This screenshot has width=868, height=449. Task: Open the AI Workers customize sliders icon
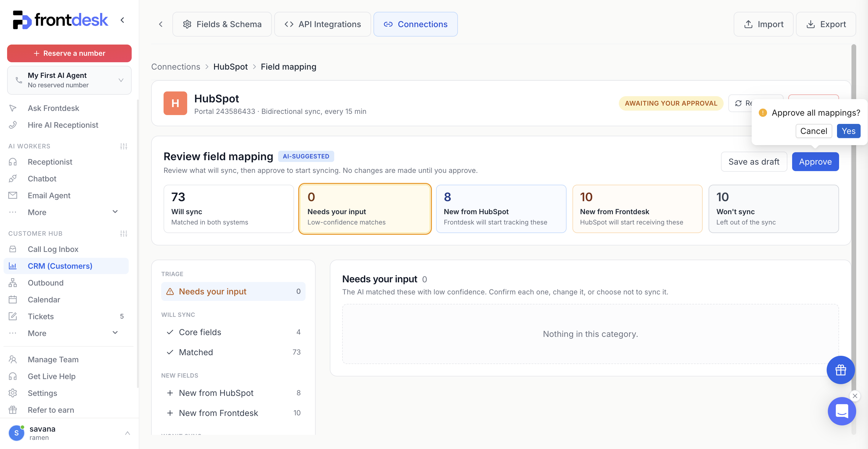pos(124,146)
